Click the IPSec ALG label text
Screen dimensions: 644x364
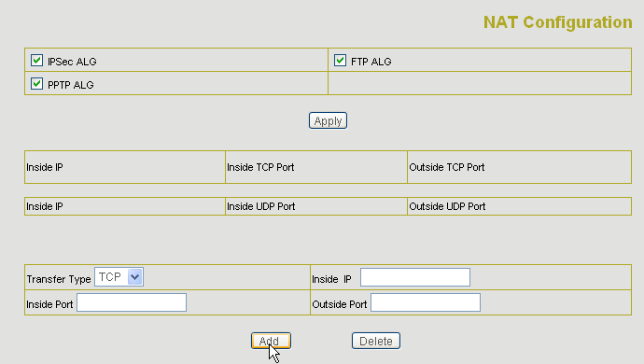tap(72, 62)
